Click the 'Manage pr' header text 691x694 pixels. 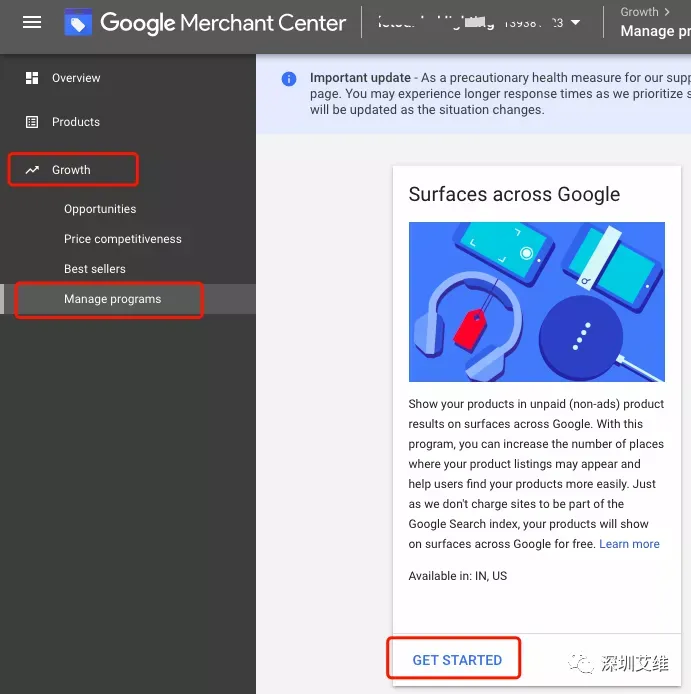point(655,31)
